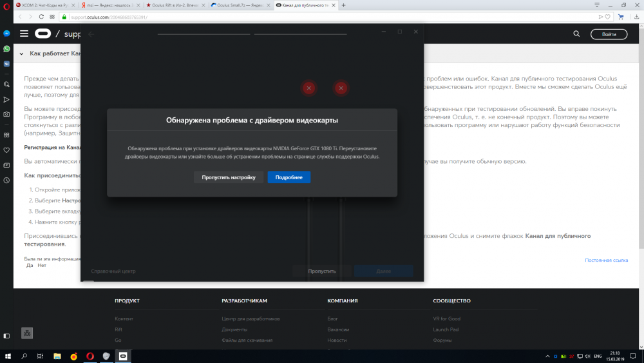Open history clock icon in sidebar
Image resolution: width=644 pixels, height=363 pixels.
[x=6, y=181]
